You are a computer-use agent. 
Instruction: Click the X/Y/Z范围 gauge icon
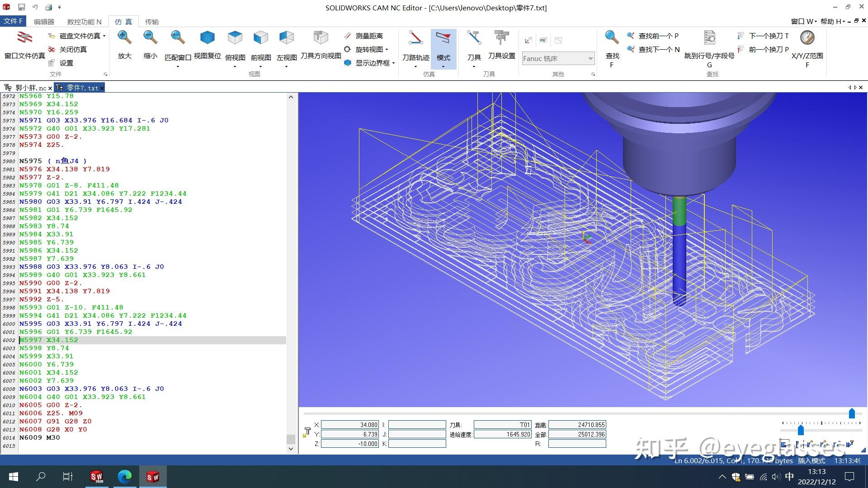[x=807, y=38]
